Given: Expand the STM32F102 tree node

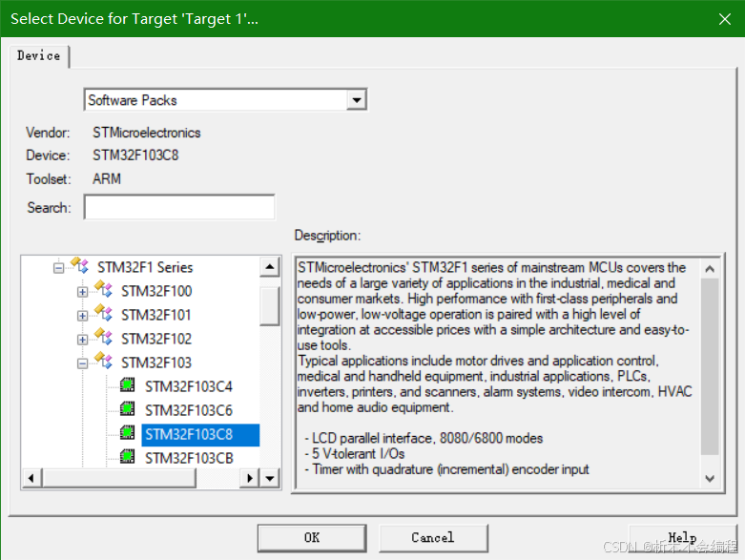Looking at the screenshot, I should click(82, 340).
